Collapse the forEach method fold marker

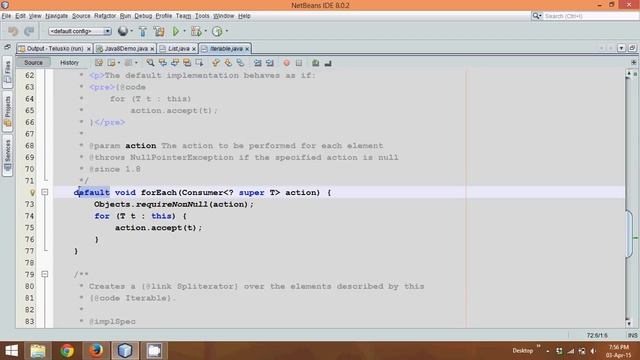[x=45, y=192]
